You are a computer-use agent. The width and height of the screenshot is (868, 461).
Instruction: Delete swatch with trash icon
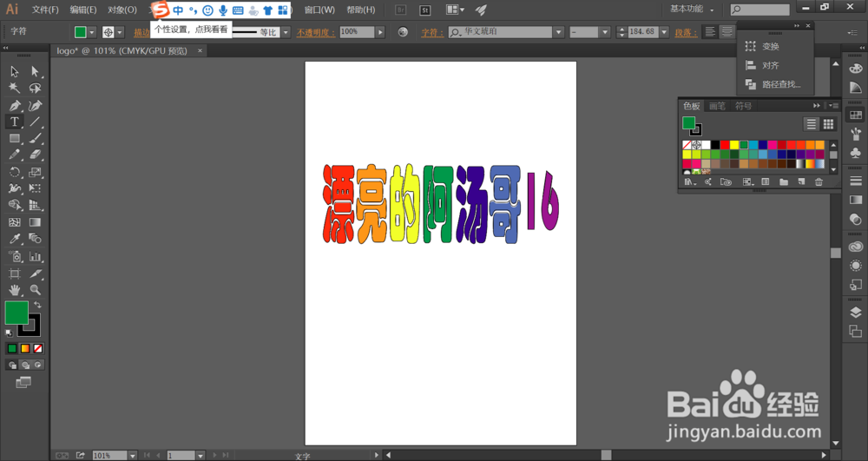click(x=819, y=181)
